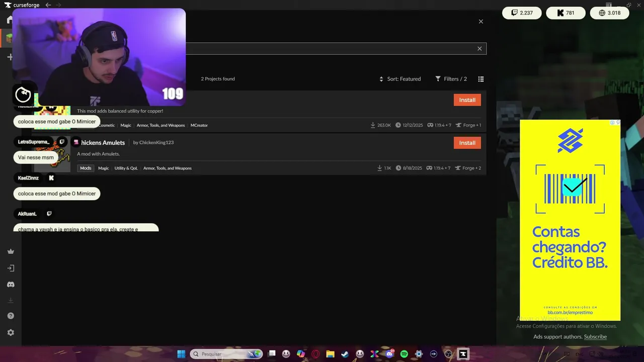This screenshot has width=644, height=362.
Task: Open the CurseForge home icon in sidebar
Action: (x=10, y=20)
